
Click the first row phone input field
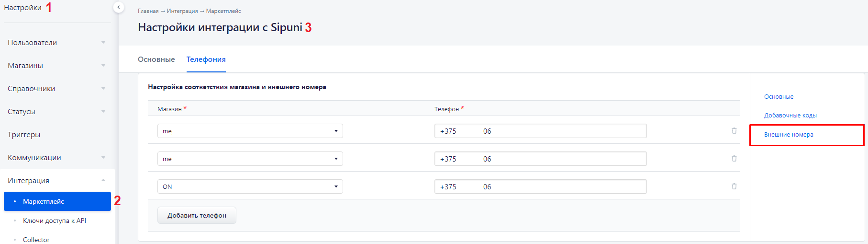pos(541,131)
